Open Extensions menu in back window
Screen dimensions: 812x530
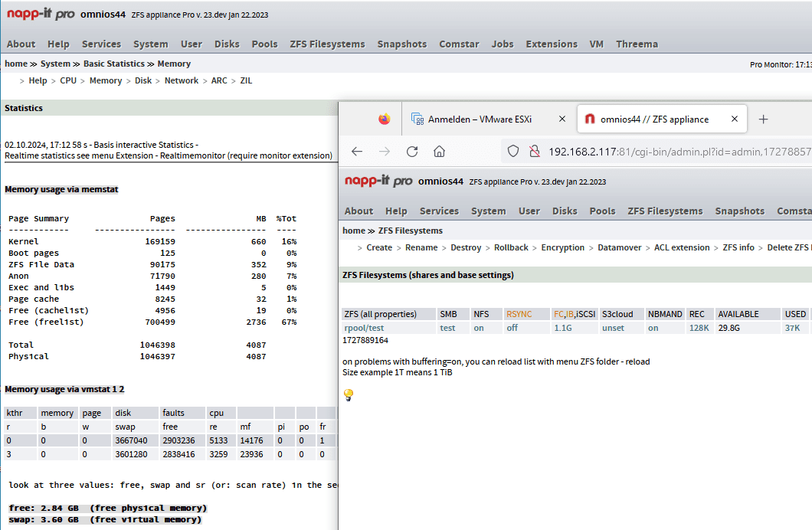click(552, 44)
